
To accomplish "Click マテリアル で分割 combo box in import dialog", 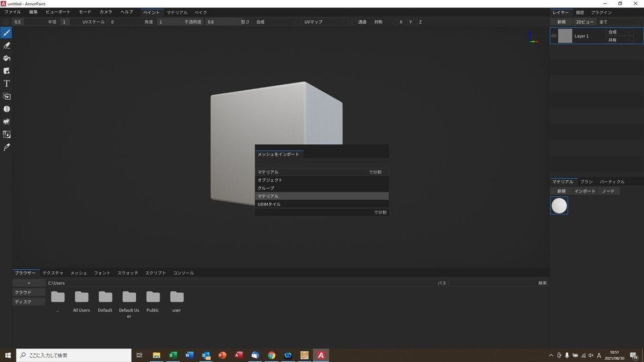I will coord(322,172).
